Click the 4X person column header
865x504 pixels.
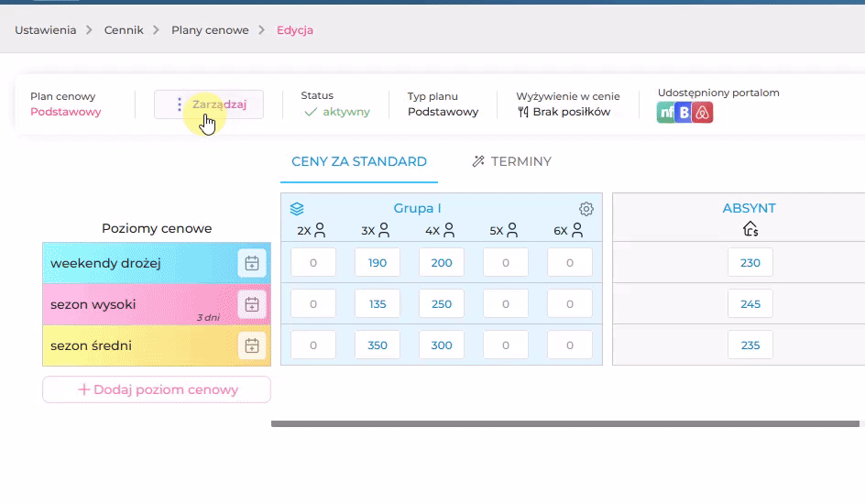coord(440,231)
